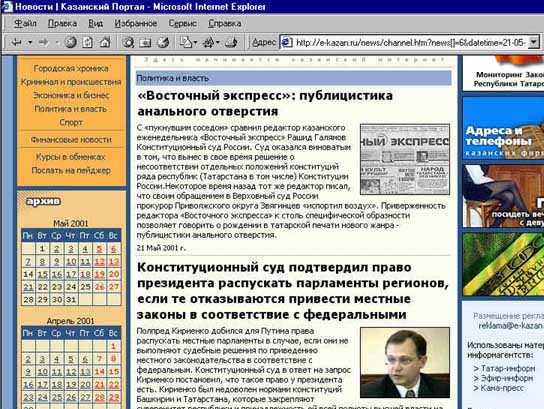This screenshot has width=544, height=409.
Task: Open Политика и власть sidebar link
Action: click(71, 109)
